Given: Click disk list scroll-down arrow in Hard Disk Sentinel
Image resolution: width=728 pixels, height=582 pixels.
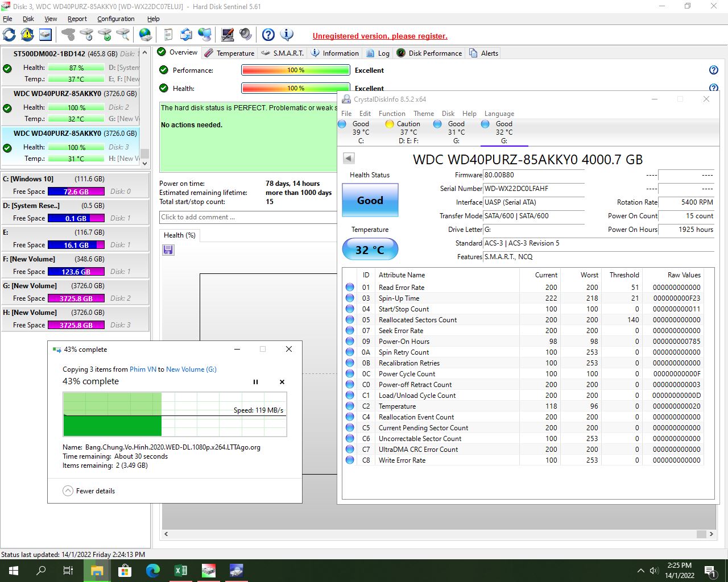Looking at the screenshot, I should [x=145, y=163].
